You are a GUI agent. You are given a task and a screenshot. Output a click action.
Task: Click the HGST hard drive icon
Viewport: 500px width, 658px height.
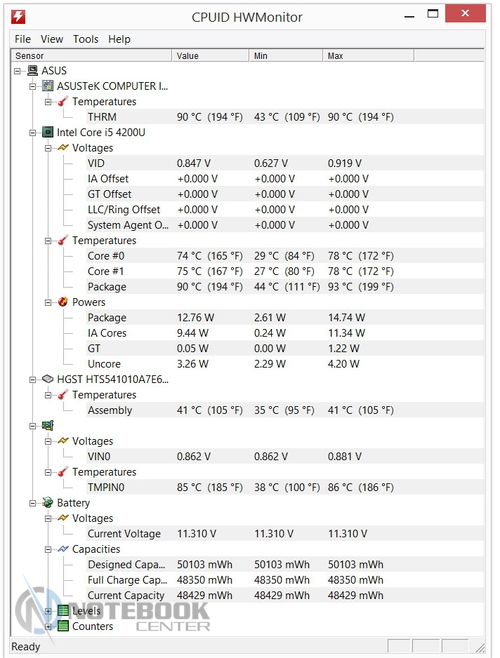click(48, 379)
